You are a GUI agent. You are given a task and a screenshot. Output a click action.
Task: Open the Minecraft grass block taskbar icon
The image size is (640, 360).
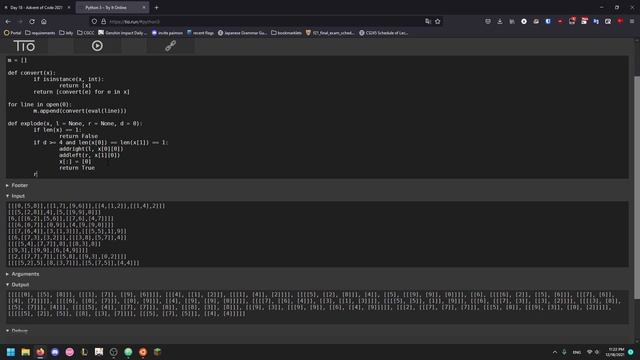coord(158,352)
